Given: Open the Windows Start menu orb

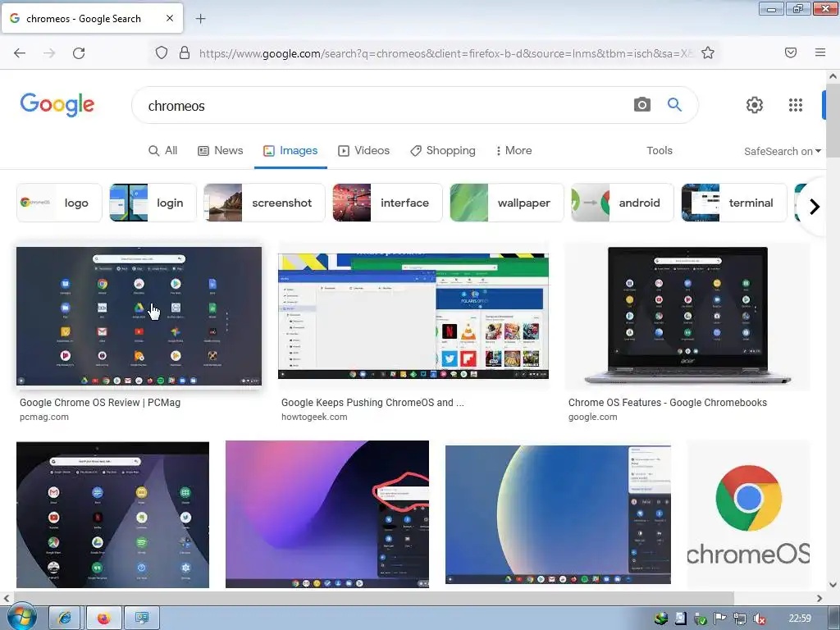Looking at the screenshot, I should (21, 618).
